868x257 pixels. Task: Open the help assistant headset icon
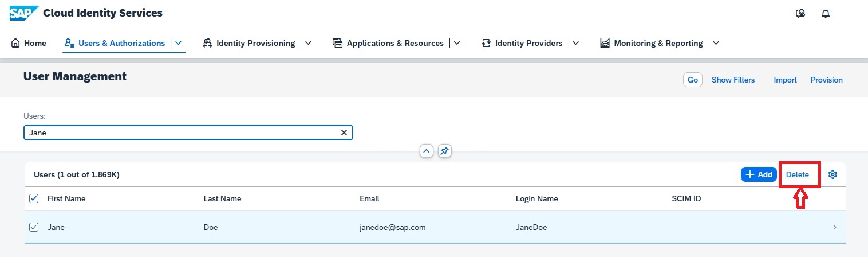800,14
